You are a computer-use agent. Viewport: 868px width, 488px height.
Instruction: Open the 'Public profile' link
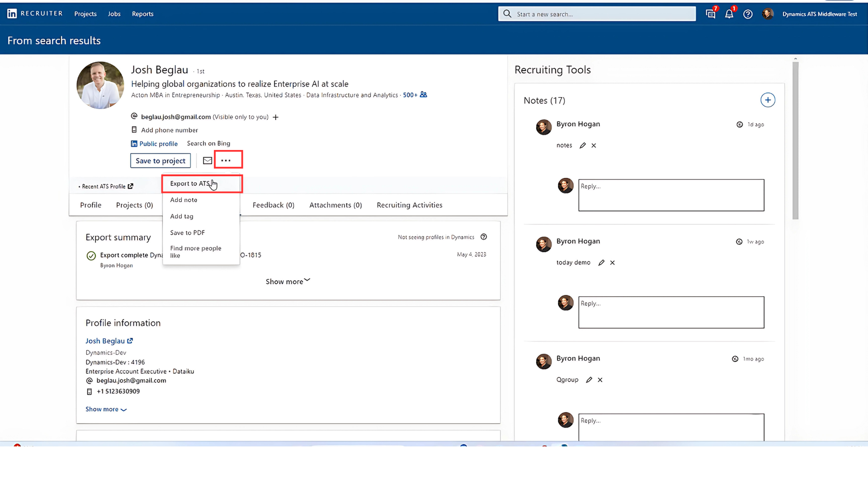click(x=154, y=144)
